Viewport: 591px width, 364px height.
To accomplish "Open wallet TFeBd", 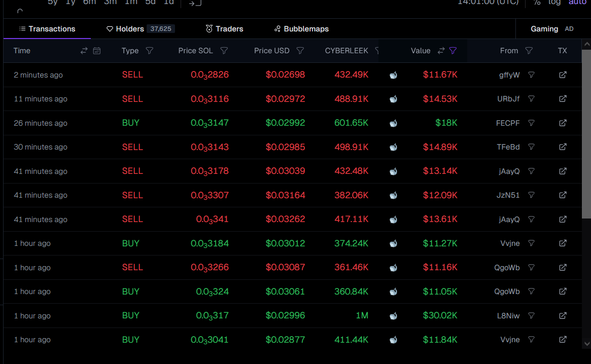I will pyautogui.click(x=508, y=147).
